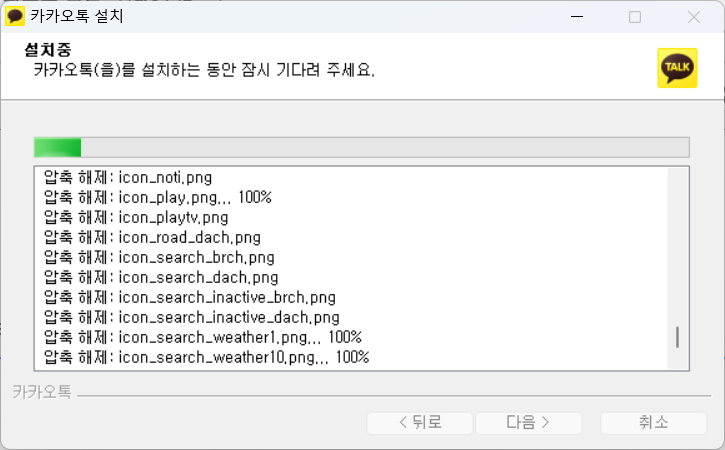The image size is (725, 450).
Task: Select log line icon_search_inactive_brch.png
Action: [x=190, y=297]
